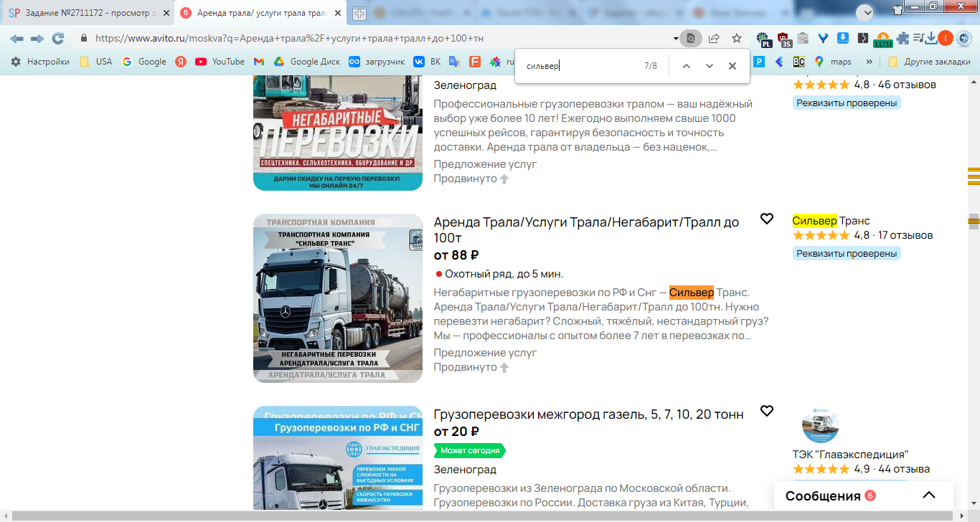The height and width of the screenshot is (522, 980).
Task: Go to next find match
Action: pyautogui.click(x=710, y=66)
